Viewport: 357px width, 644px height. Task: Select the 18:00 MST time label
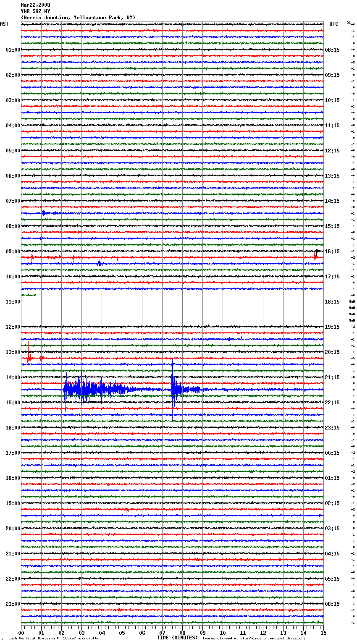pos(13,478)
